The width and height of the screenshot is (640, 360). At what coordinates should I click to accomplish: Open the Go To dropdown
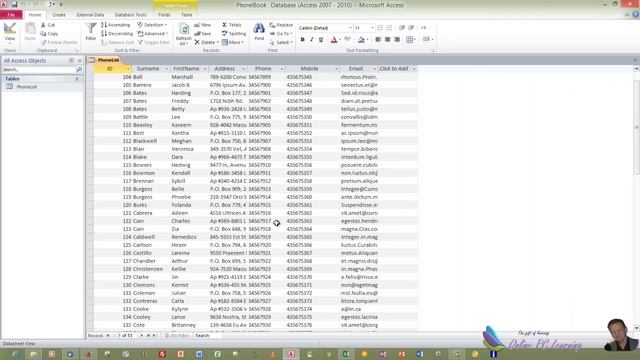(281, 33)
